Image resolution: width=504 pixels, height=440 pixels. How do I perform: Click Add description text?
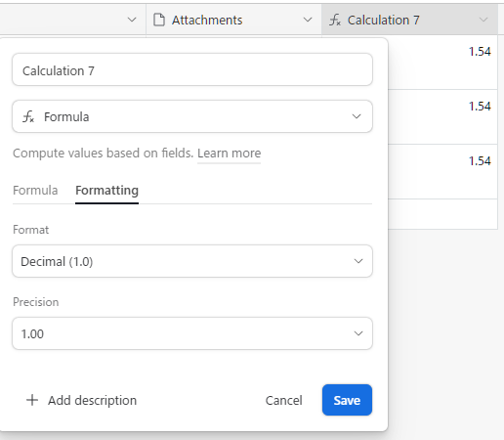point(92,400)
